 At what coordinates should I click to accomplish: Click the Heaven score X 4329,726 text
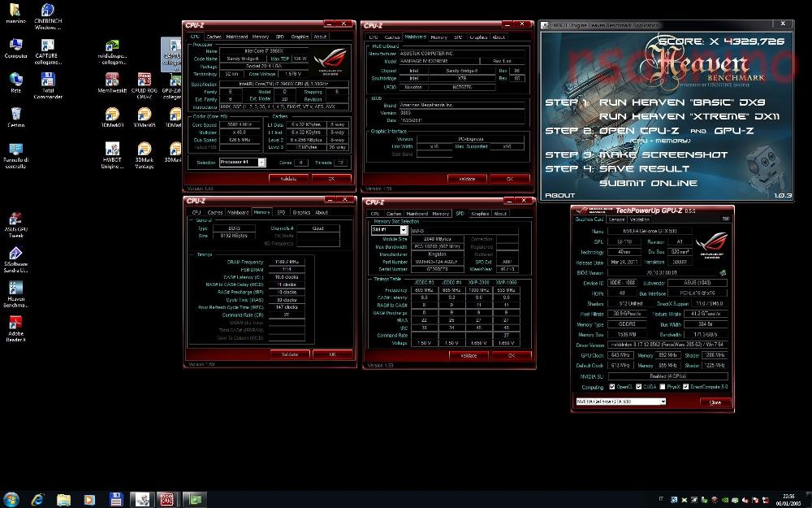tap(721, 41)
